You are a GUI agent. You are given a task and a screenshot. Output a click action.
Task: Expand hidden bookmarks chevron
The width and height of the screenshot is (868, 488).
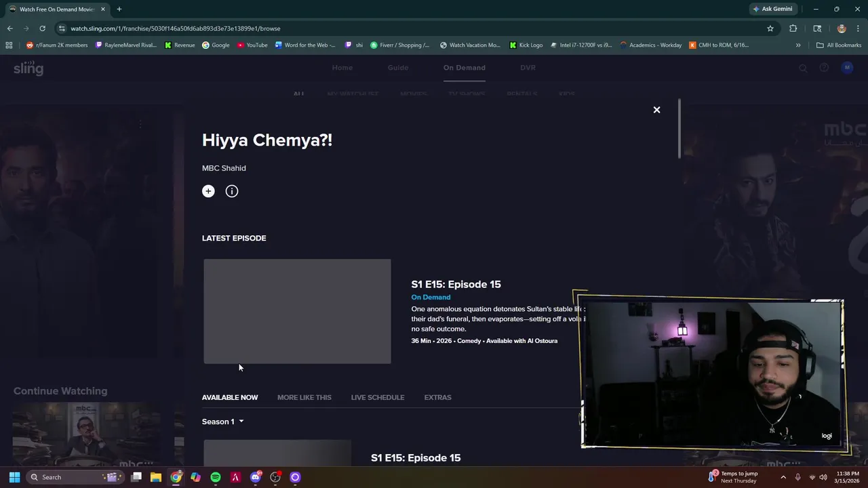pyautogui.click(x=798, y=45)
